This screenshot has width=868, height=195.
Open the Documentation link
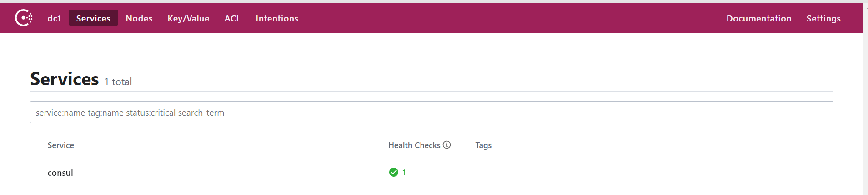coord(758,18)
